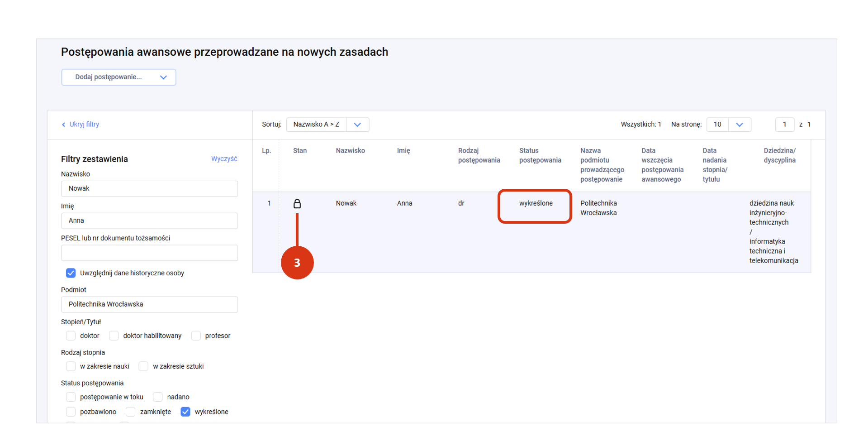Click the Podmiot field with Politechnika Wrocławska
The width and height of the screenshot is (868, 446).
(149, 304)
